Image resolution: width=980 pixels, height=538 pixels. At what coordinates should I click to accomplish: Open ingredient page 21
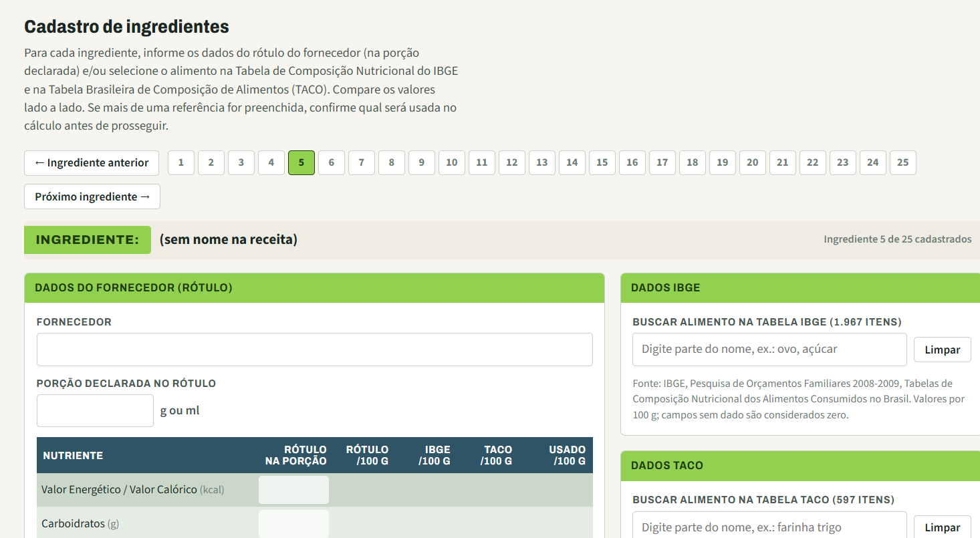pos(783,162)
